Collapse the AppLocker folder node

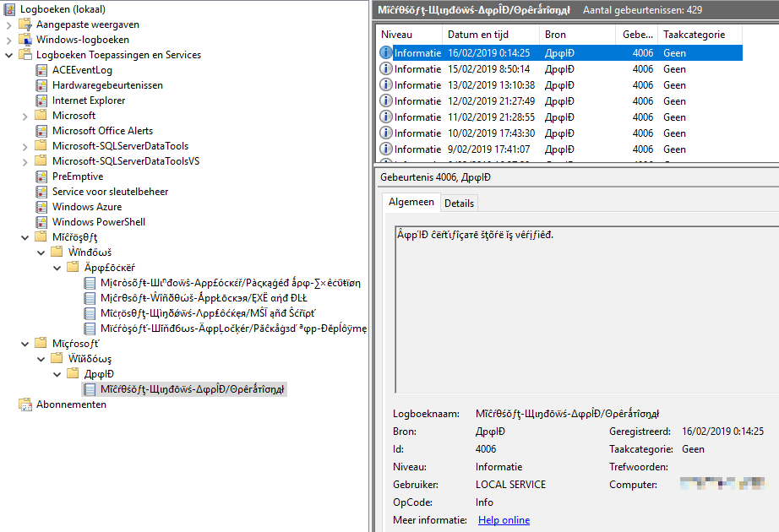click(57, 269)
